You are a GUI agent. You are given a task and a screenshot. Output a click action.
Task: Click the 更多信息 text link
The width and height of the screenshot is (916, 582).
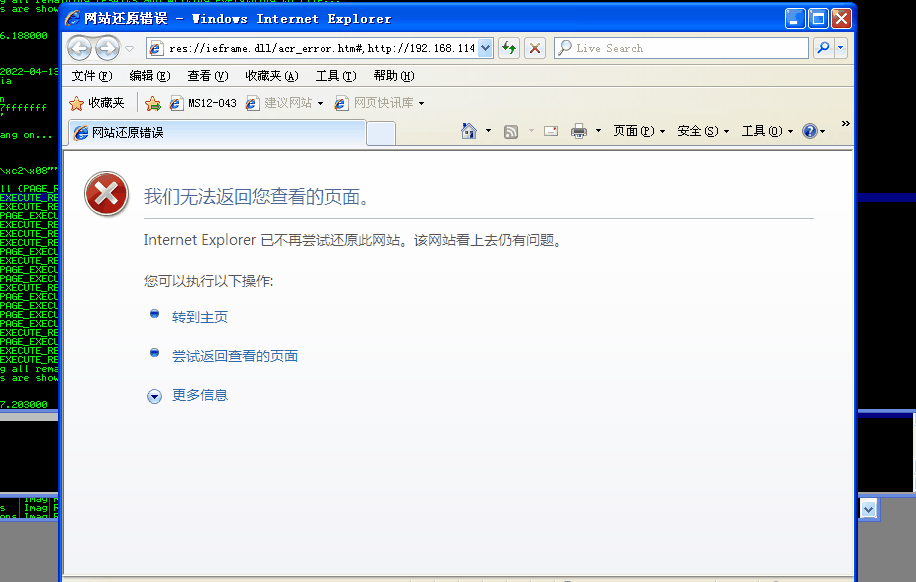pos(200,395)
